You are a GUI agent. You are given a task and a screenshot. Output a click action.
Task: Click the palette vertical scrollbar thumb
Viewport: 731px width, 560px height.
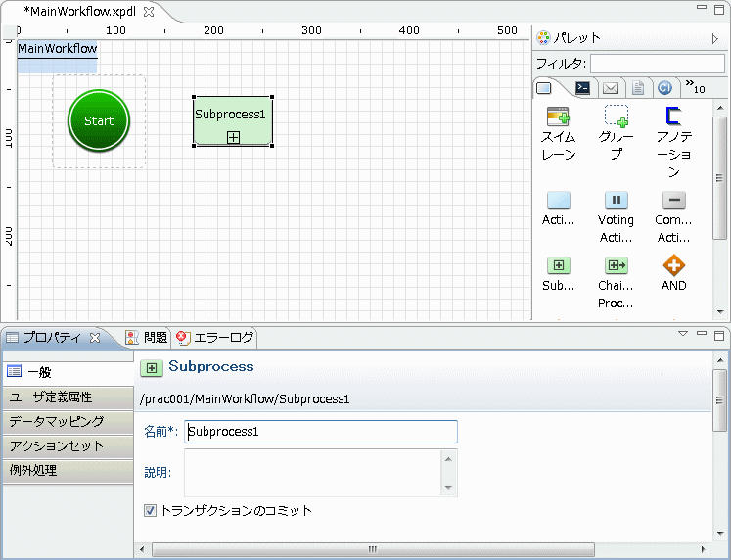(720, 178)
